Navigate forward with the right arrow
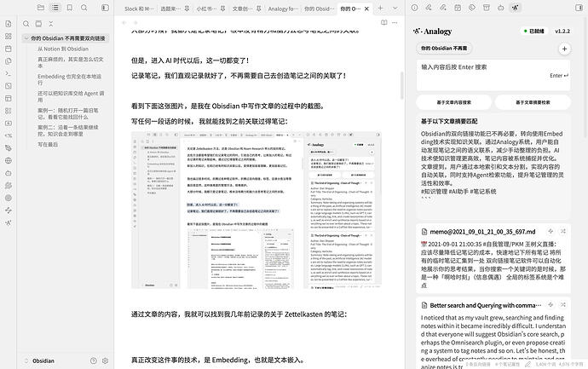The image size is (588, 369). [135, 22]
